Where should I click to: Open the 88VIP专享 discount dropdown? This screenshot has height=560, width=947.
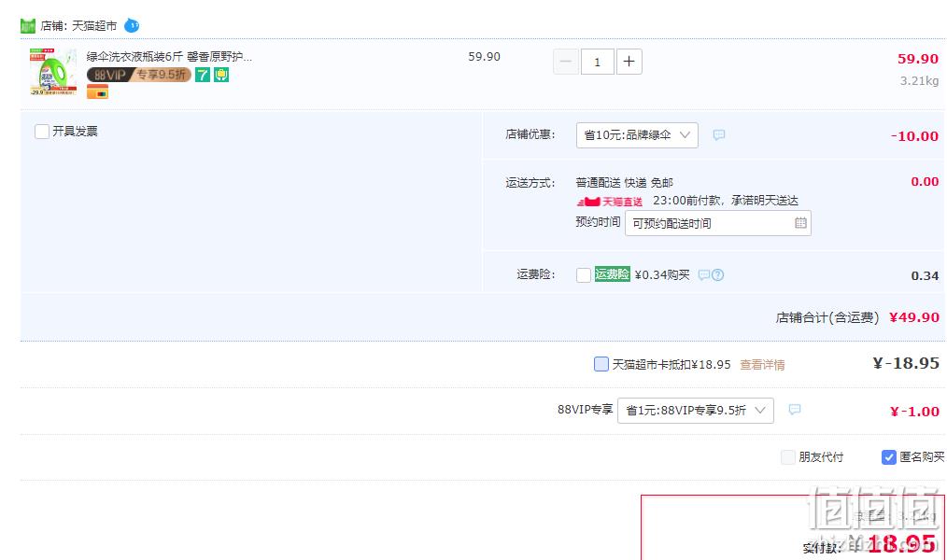pyautogui.click(x=695, y=411)
